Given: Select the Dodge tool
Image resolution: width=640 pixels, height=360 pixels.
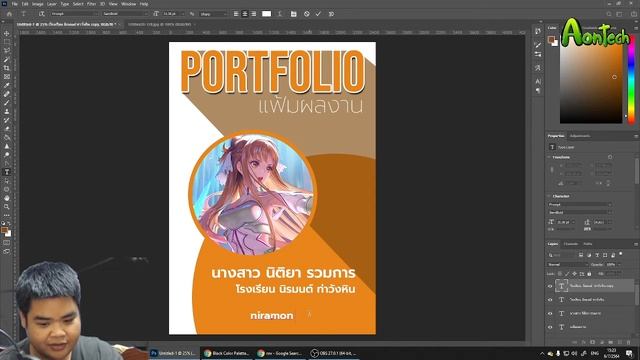Looking at the screenshot, I should [7, 155].
